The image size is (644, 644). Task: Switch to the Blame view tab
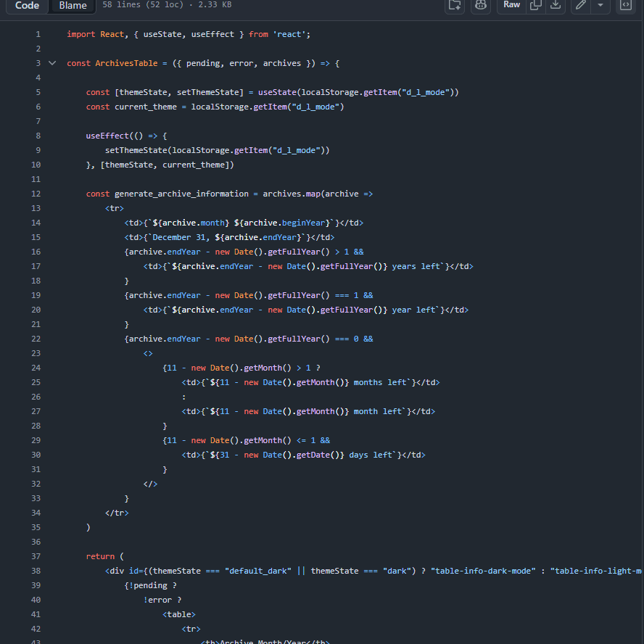point(73,5)
